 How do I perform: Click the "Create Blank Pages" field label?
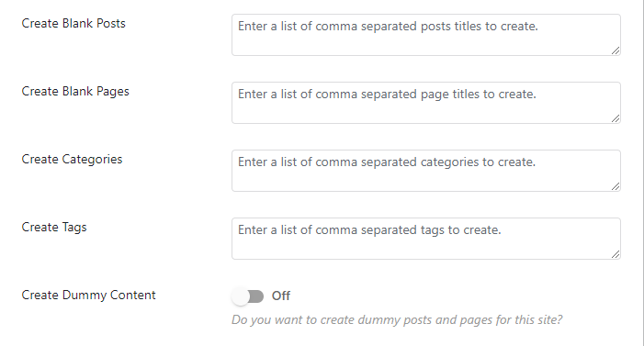click(75, 92)
